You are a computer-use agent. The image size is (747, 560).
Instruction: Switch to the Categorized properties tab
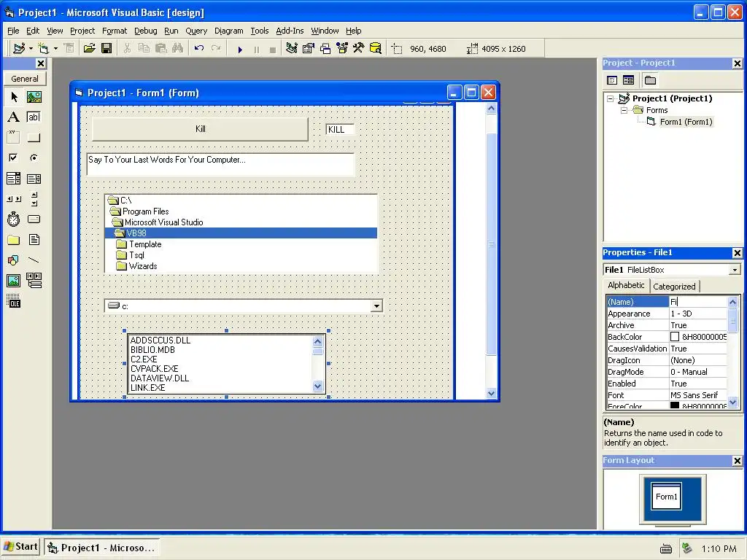point(673,287)
